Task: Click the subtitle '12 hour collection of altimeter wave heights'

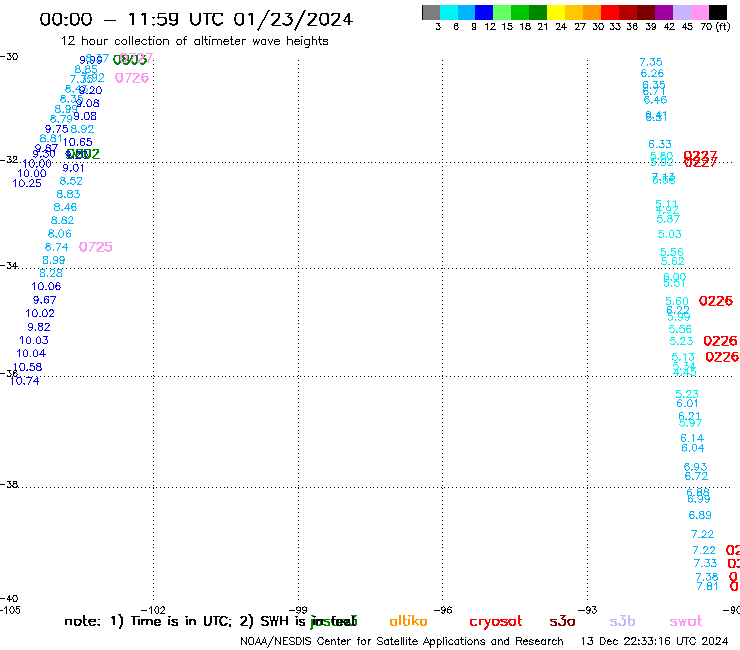Action: 194,41
